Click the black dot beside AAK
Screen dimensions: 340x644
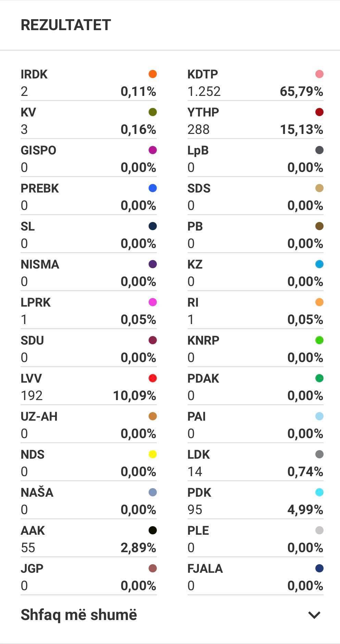tap(152, 530)
